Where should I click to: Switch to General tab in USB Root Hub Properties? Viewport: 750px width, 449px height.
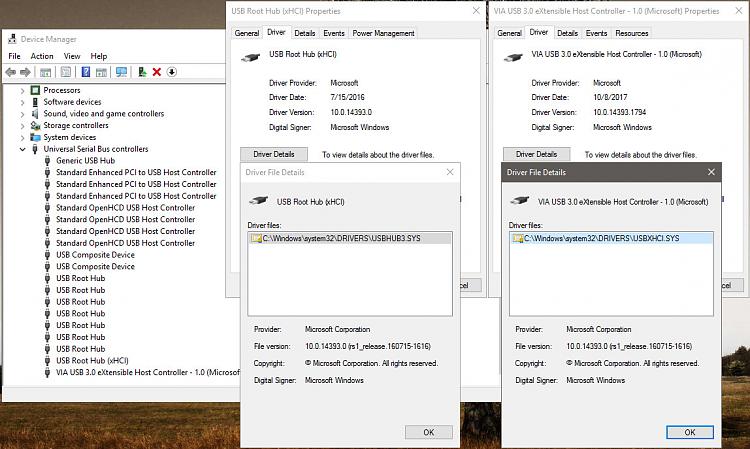[x=247, y=33]
